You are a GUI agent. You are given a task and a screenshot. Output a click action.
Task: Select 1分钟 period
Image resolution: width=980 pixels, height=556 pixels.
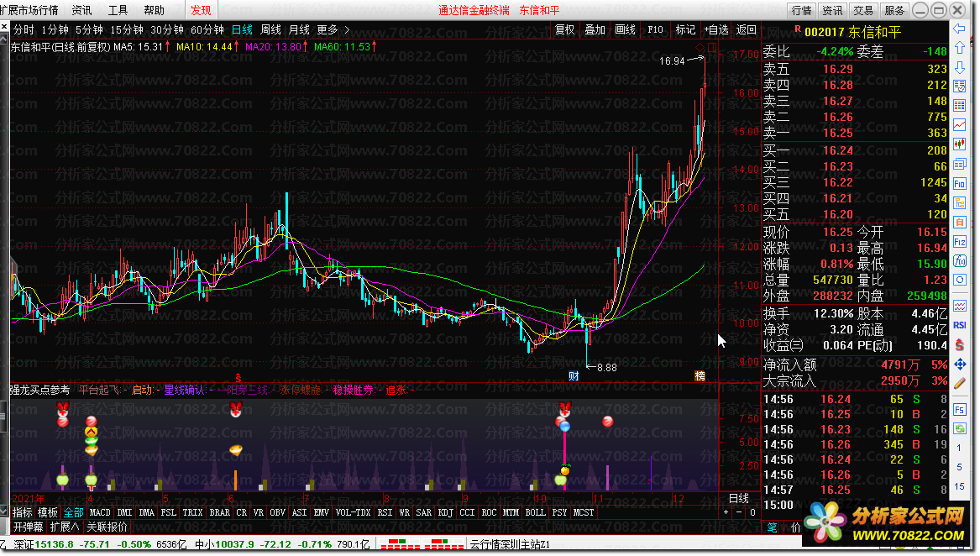tap(55, 29)
